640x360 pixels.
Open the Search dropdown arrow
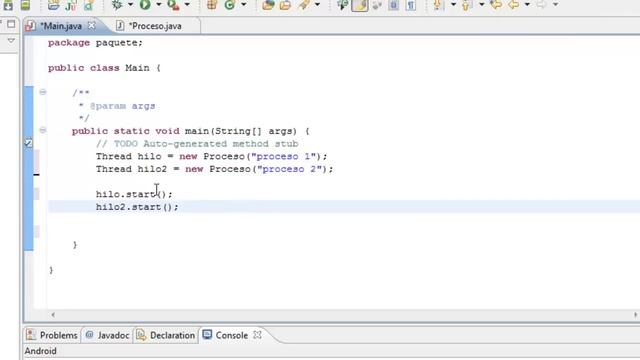tap(317, 4)
